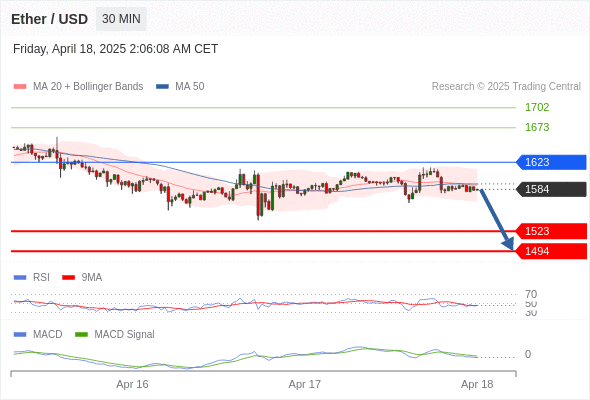Click the 9MA red legend swatch
Viewport: 590px width, 400px height.
(x=68, y=278)
